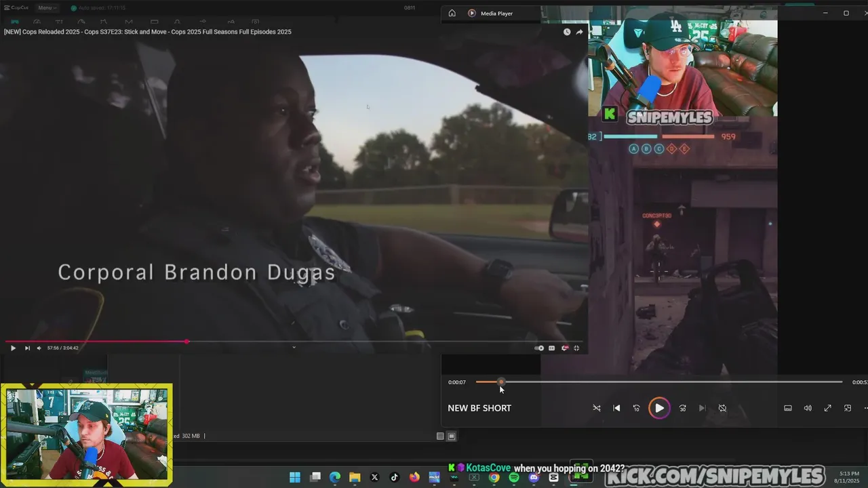The image size is (868, 488).
Task: Open Task View on the taskbar
Action: point(315,477)
